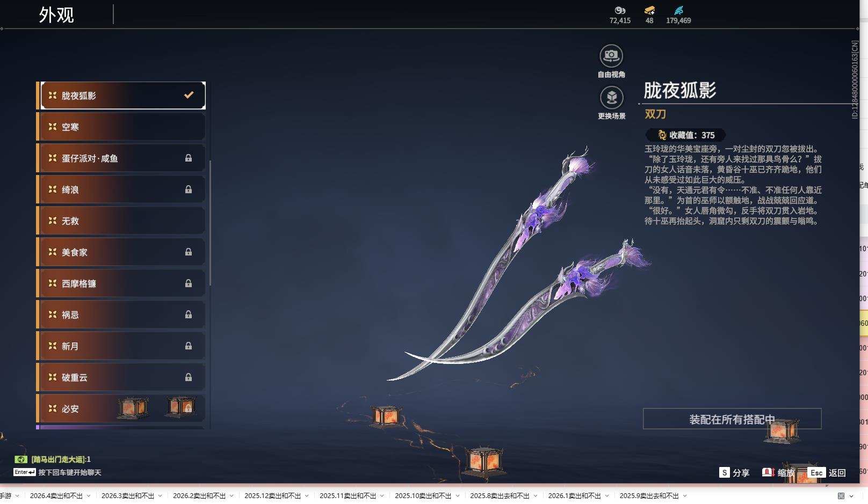
Task: Click the lock icon on 新月
Action: tap(189, 346)
